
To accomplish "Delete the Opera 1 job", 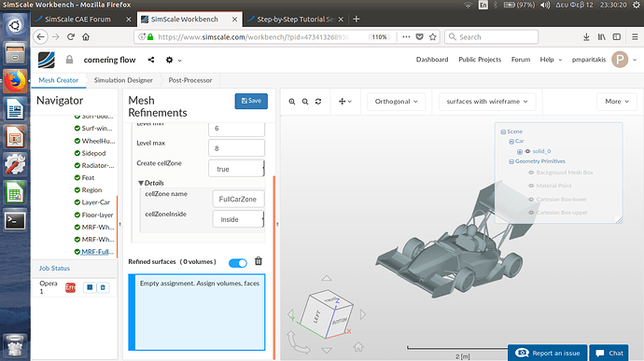I will click(x=103, y=287).
